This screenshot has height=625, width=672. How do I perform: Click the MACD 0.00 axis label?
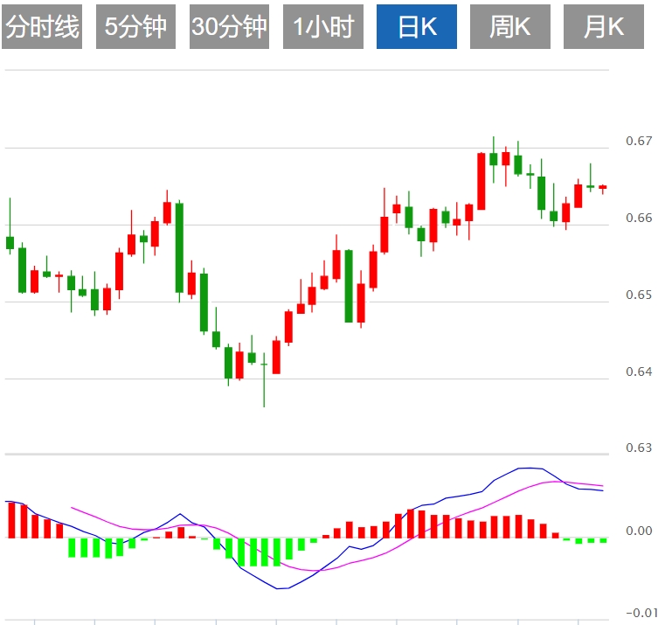click(x=640, y=531)
